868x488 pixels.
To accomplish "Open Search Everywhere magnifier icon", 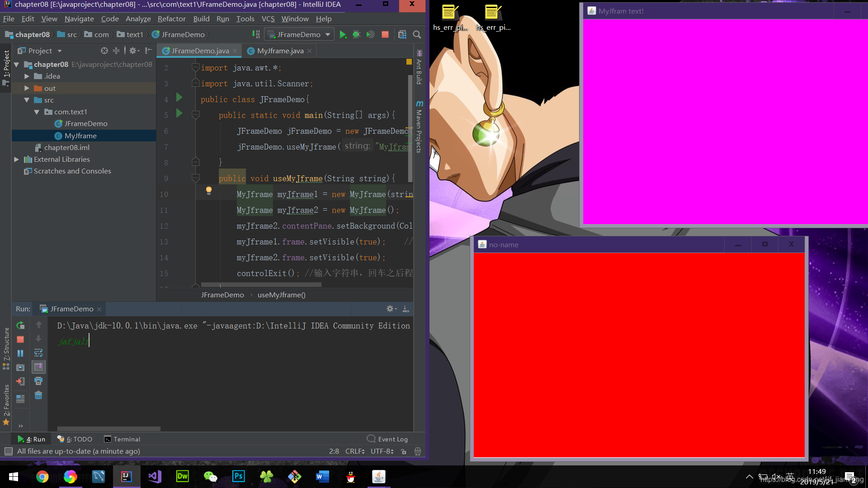I will pyautogui.click(x=417, y=35).
